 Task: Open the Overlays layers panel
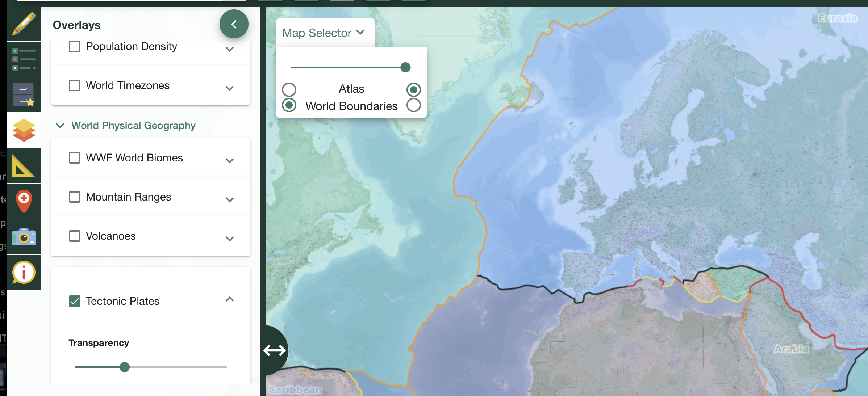(23, 130)
